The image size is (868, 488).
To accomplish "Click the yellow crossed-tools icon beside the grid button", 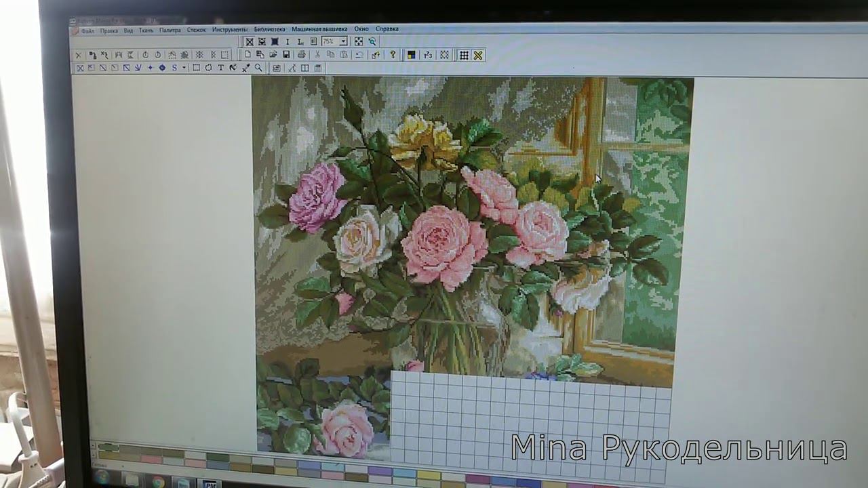I will click(x=478, y=56).
